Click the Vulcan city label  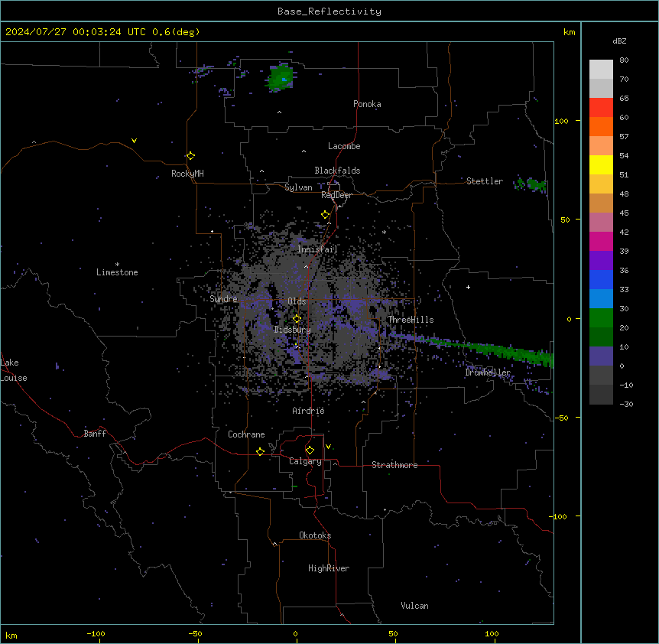415,606
